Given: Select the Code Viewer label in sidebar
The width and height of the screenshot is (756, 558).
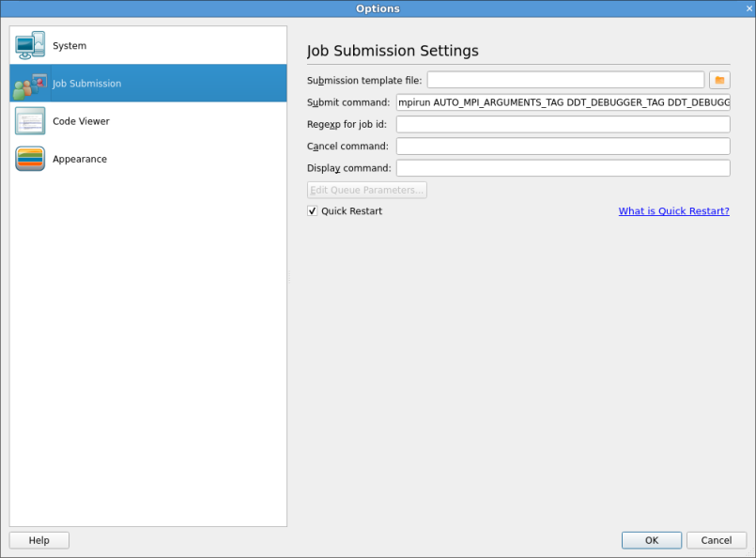Looking at the screenshot, I should pyautogui.click(x=81, y=121).
